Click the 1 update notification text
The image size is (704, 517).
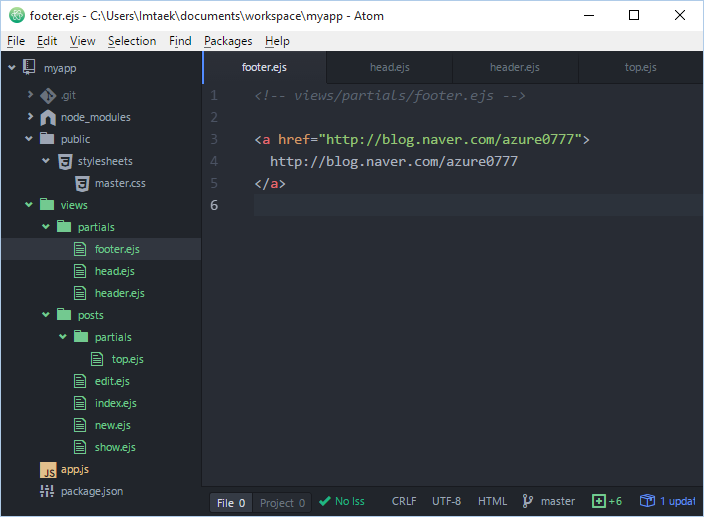tap(678, 501)
